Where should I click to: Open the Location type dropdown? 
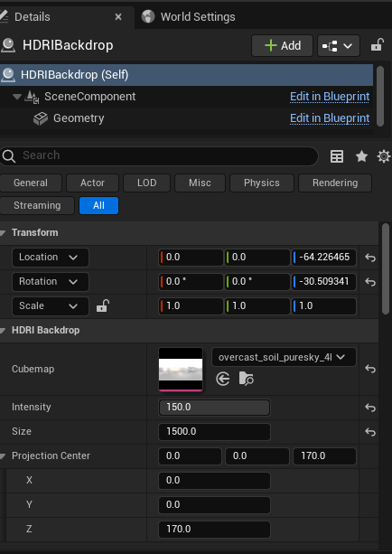click(51, 258)
